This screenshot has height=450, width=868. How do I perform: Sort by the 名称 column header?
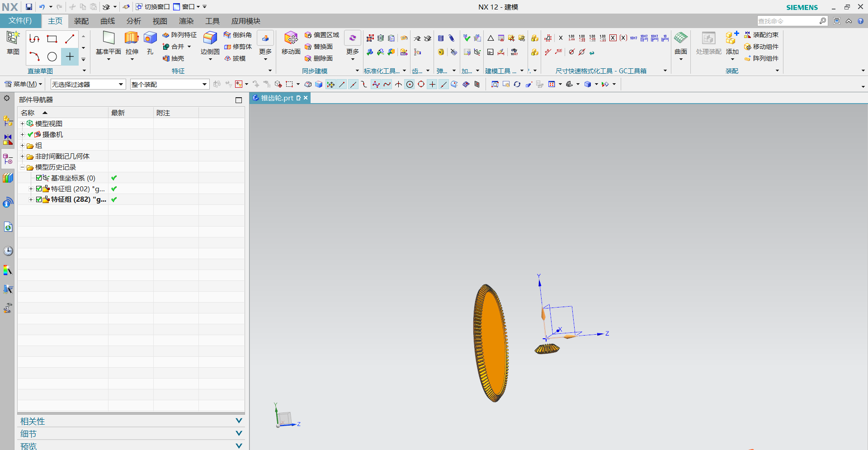pyautogui.click(x=63, y=113)
